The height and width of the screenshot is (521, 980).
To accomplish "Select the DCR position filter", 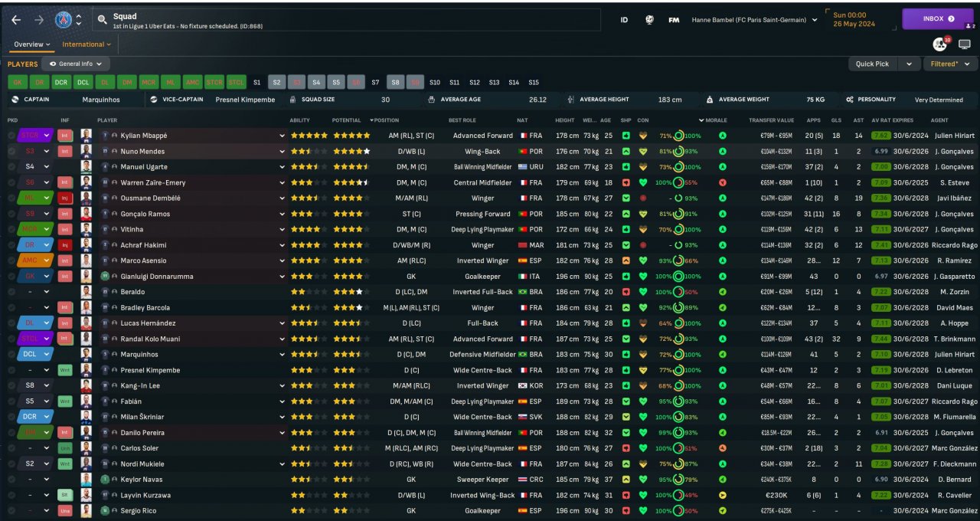I will [x=61, y=82].
